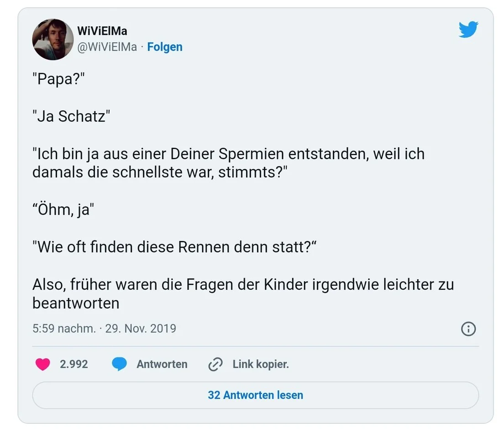Click the "Wie oft finden diese Rennen" line
The width and height of the screenshot is (504, 438).
(x=174, y=247)
